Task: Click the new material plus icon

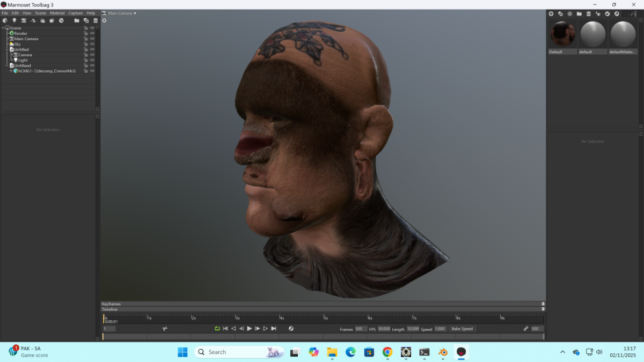Action: pos(551,13)
